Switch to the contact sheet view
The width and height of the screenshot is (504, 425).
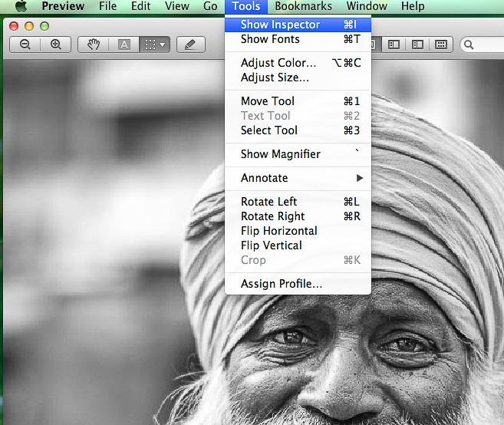440,44
